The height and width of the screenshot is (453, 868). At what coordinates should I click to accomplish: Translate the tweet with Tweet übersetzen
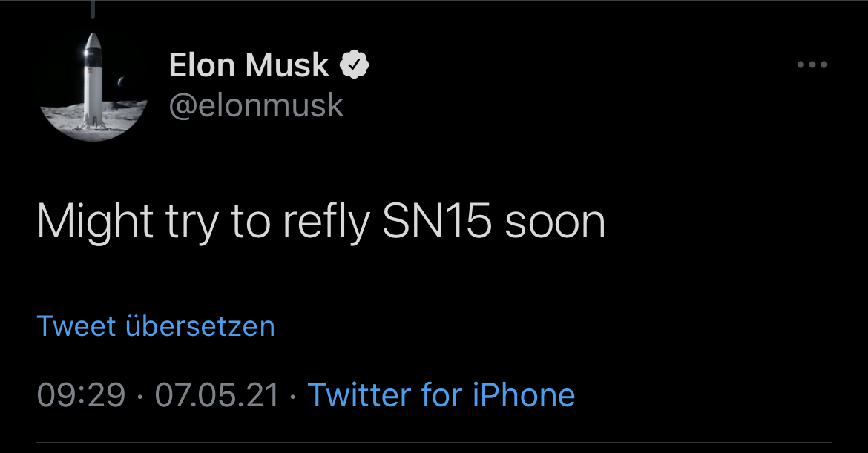156,326
